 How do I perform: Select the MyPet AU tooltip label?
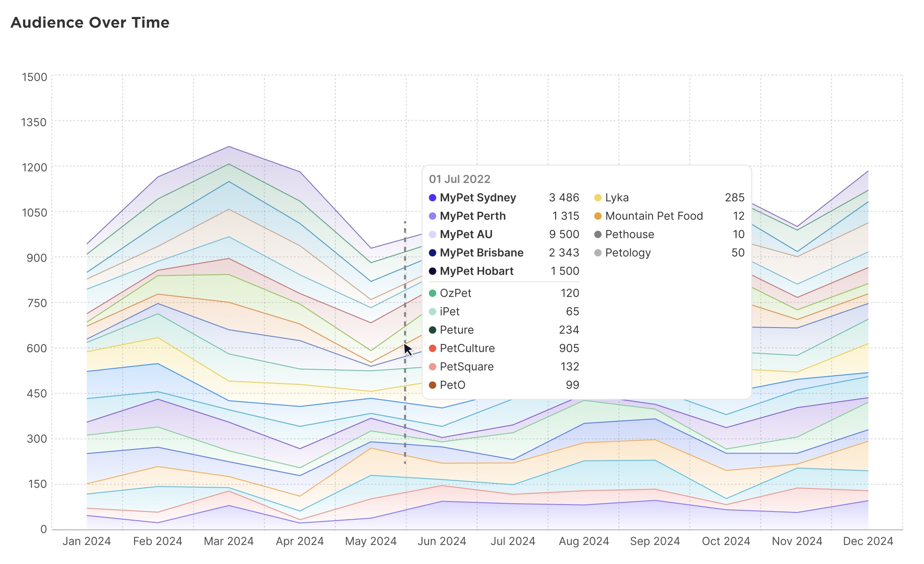click(466, 234)
